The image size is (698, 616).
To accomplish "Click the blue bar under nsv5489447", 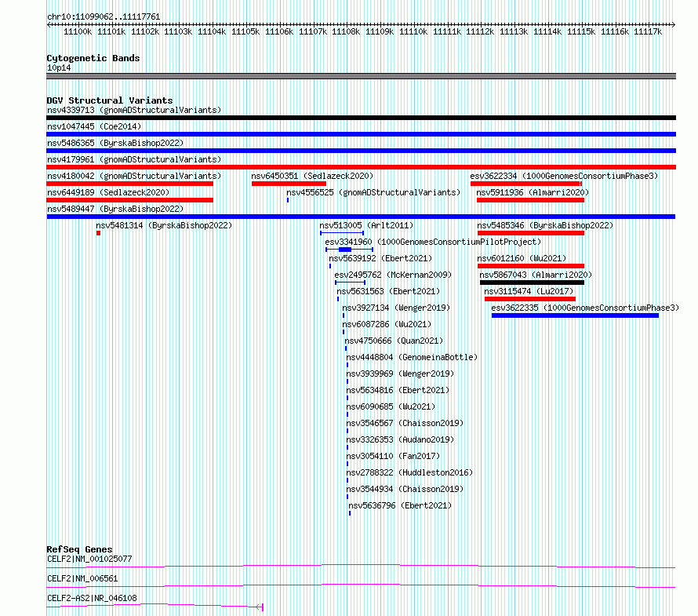I will pos(361,217).
